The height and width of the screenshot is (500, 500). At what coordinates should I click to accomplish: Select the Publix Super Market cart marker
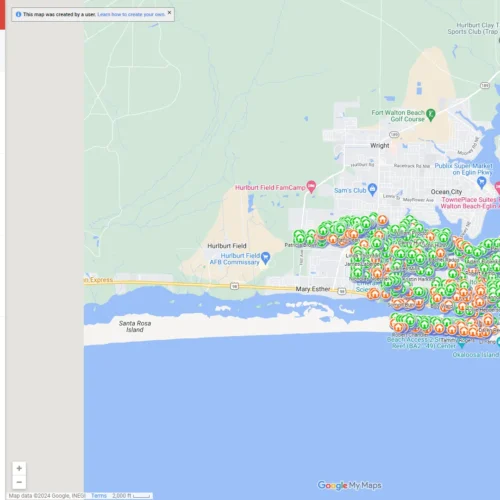[x=481, y=182]
